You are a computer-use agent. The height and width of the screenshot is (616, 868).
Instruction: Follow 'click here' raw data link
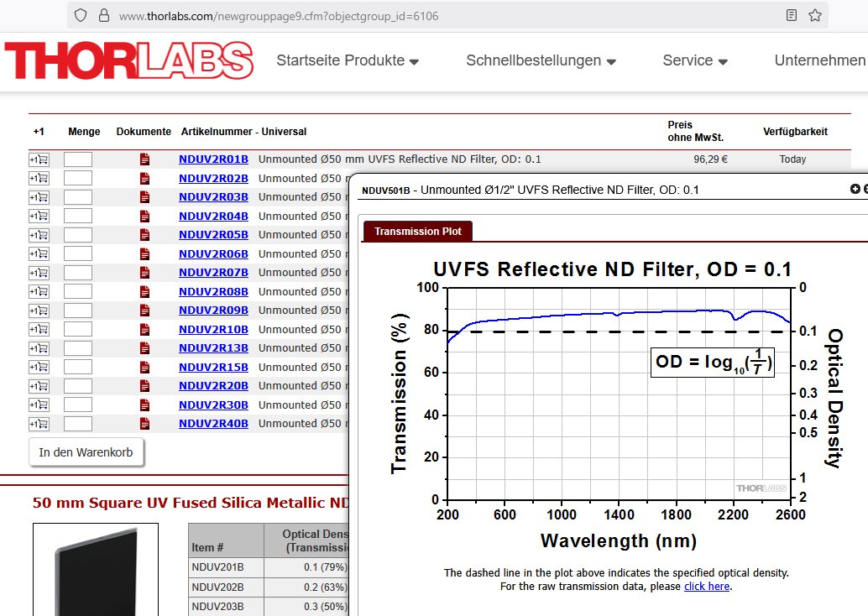(706, 587)
